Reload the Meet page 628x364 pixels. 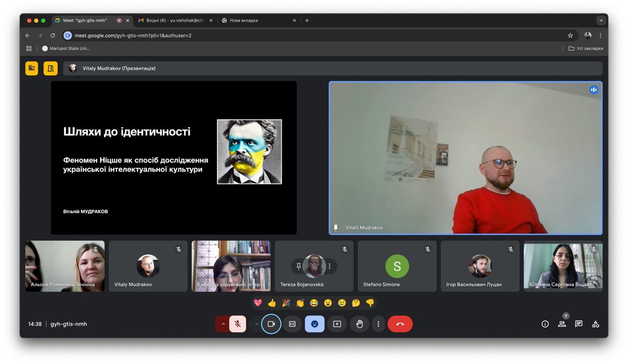(52, 35)
